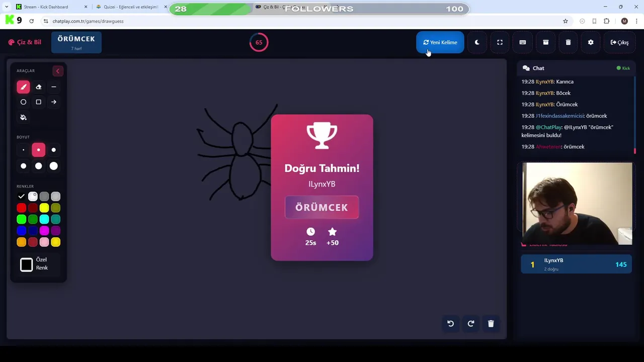Select the arrow shape tool
Viewport: 644px width, 362px height.
point(54,102)
